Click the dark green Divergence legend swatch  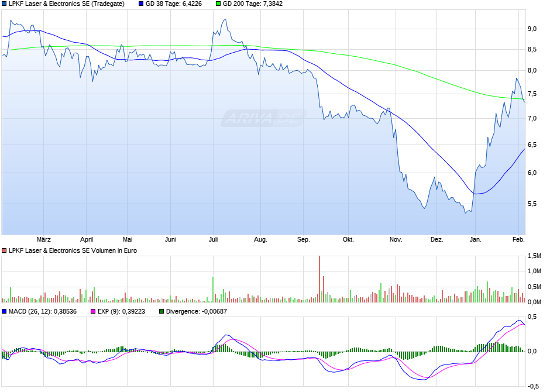pyautogui.click(x=161, y=311)
